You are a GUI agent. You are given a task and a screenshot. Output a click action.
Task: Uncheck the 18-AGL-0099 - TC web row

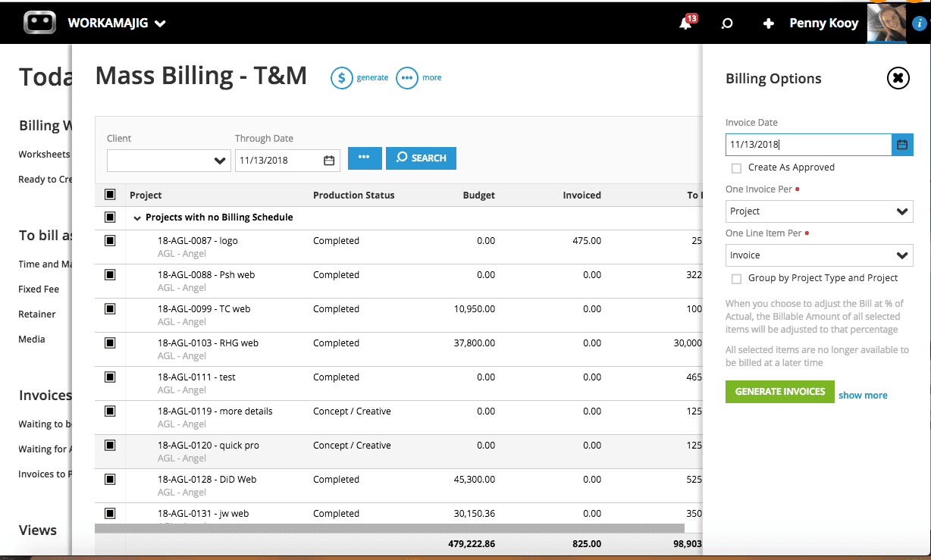click(110, 308)
